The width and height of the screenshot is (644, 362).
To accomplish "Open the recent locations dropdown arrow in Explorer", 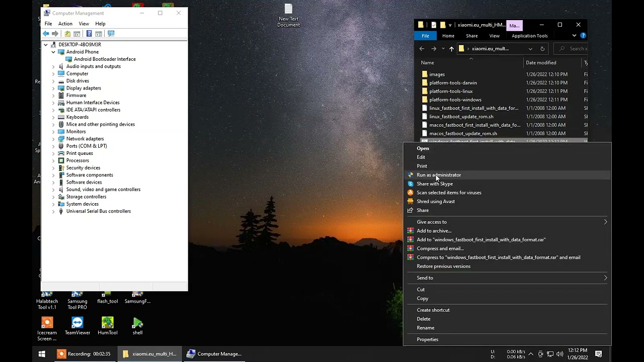I will click(443, 49).
